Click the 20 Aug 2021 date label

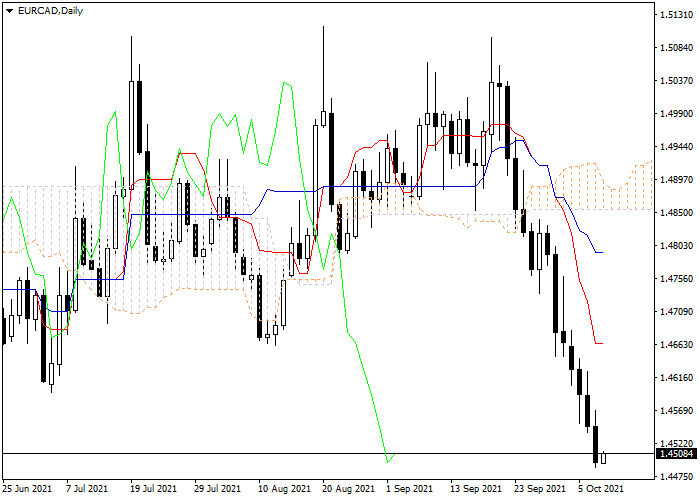[x=349, y=488]
